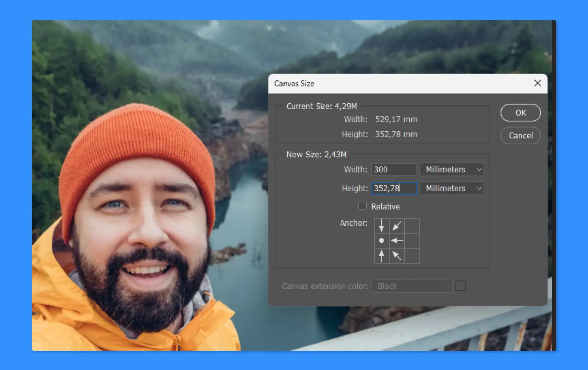This screenshot has width=588, height=370.
Task: Set anchor to bottom-middle diagonal arrow cell
Action: [397, 256]
